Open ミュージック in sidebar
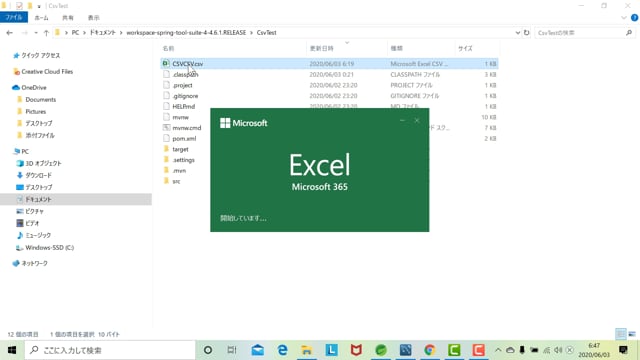 pyautogui.click(x=38, y=235)
